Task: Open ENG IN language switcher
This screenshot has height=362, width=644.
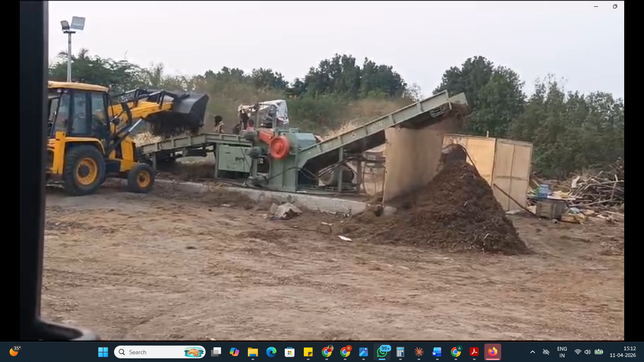Action: [x=562, y=352]
